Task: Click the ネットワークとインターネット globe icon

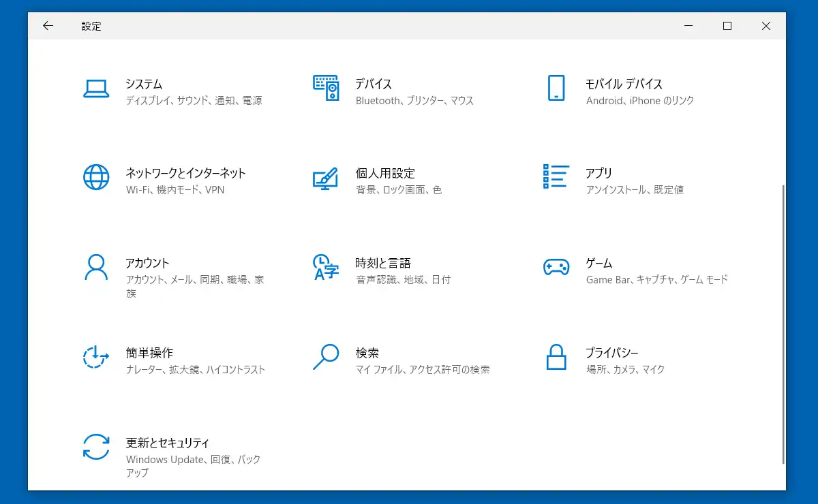Action: (96, 177)
